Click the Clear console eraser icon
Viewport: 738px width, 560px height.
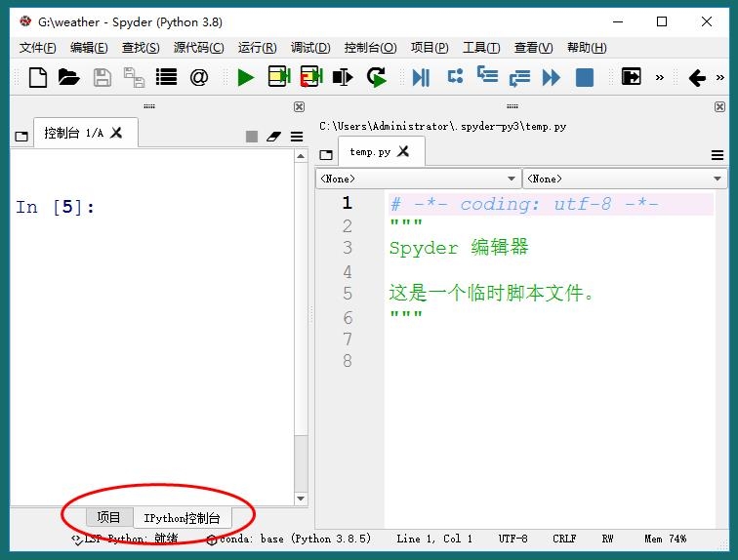point(273,137)
